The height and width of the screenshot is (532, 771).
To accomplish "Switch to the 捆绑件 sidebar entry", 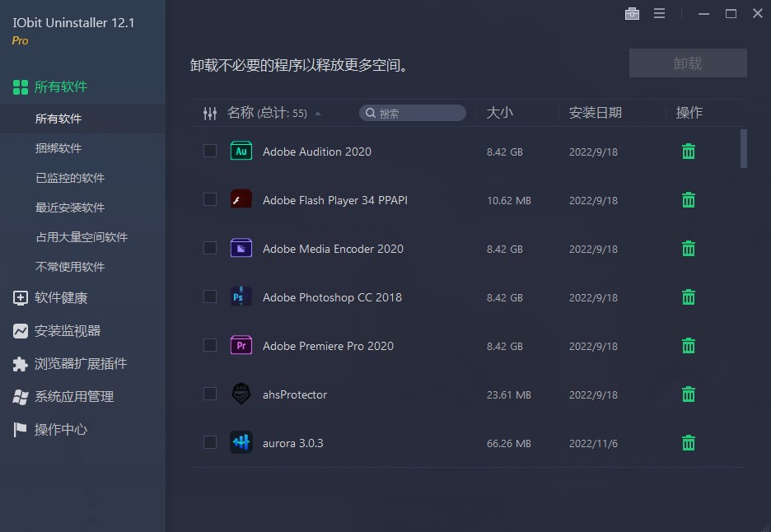I will 59,148.
